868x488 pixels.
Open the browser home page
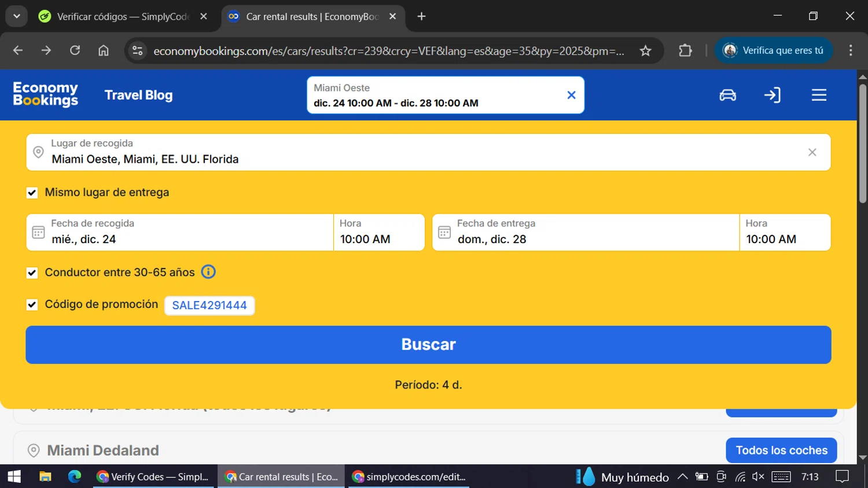tap(103, 50)
